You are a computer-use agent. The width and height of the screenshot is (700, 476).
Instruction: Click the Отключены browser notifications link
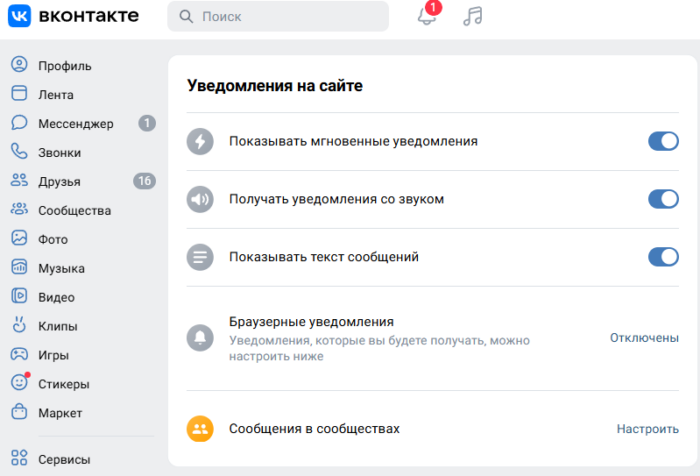pos(644,338)
